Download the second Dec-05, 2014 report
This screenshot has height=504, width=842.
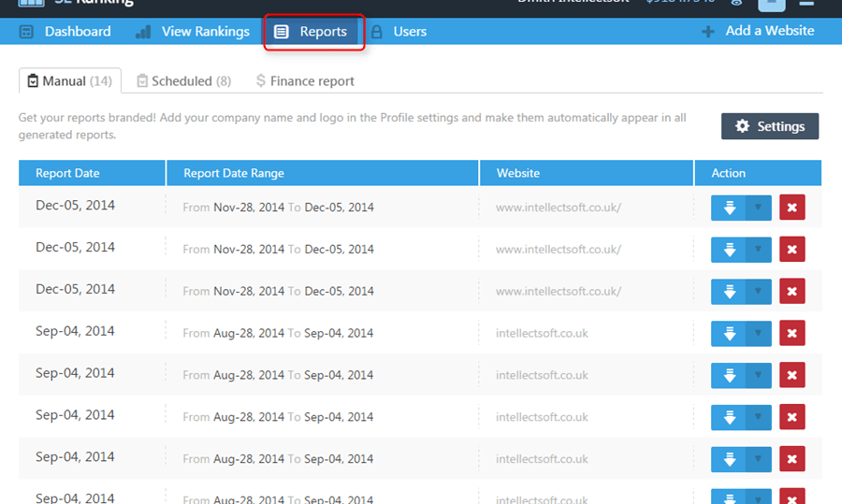tap(728, 250)
